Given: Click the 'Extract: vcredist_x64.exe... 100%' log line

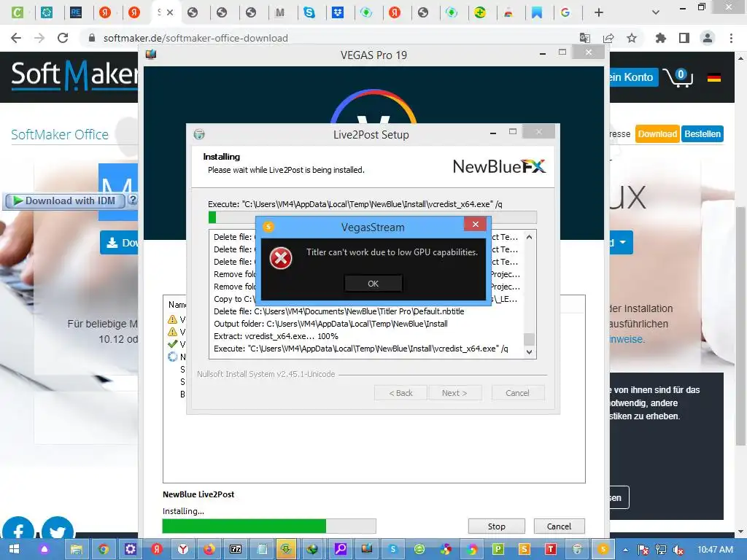Looking at the screenshot, I should point(276,336).
